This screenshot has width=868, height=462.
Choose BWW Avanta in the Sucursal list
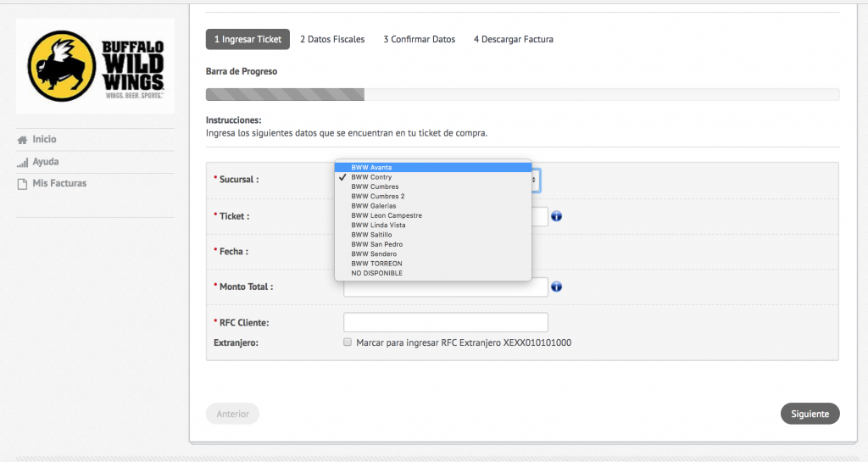tap(433, 167)
